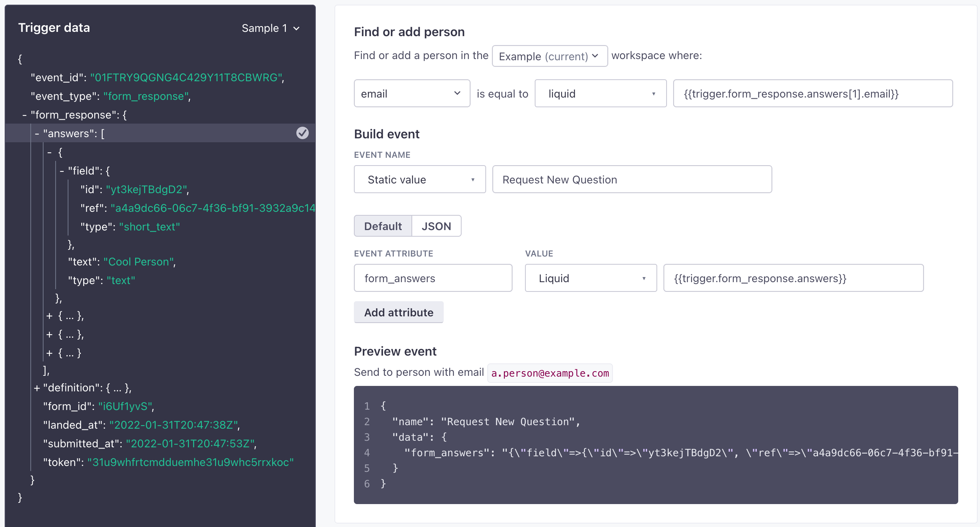Open the liquid type dropdown for email
This screenshot has height=527, width=980.
600,94
